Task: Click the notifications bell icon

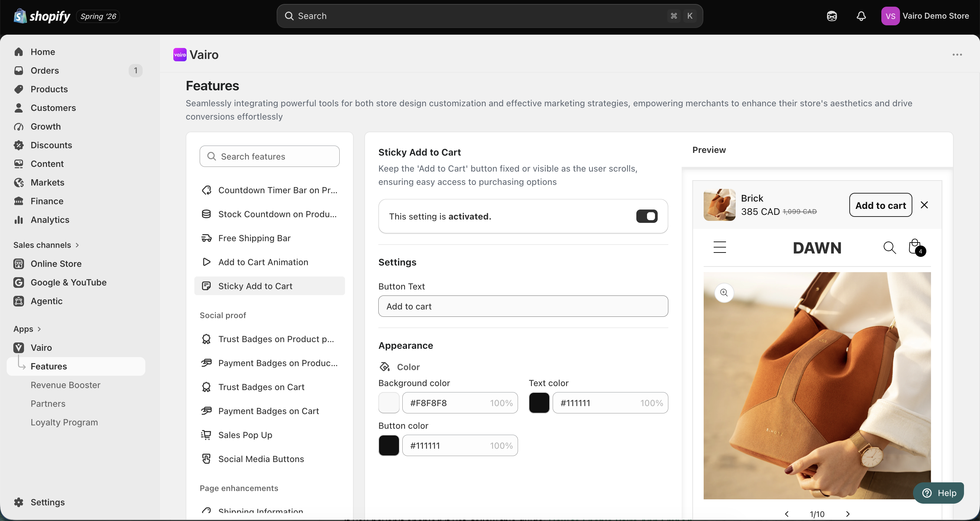Action: point(861,16)
